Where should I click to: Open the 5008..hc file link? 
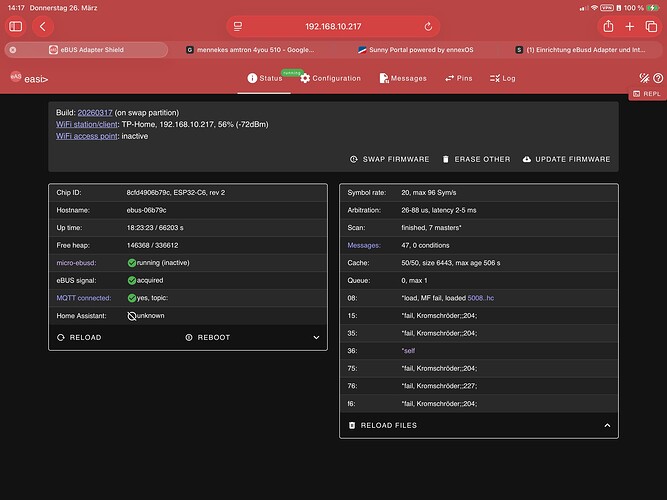pos(481,298)
